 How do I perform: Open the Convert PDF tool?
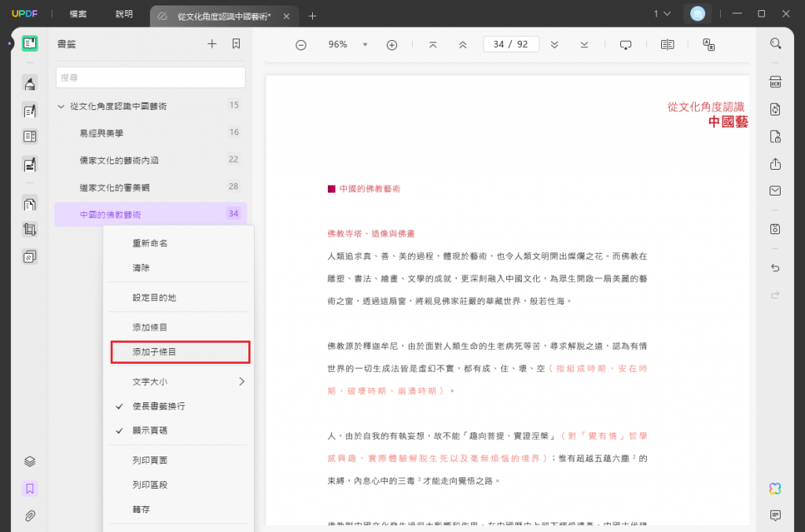click(x=775, y=109)
